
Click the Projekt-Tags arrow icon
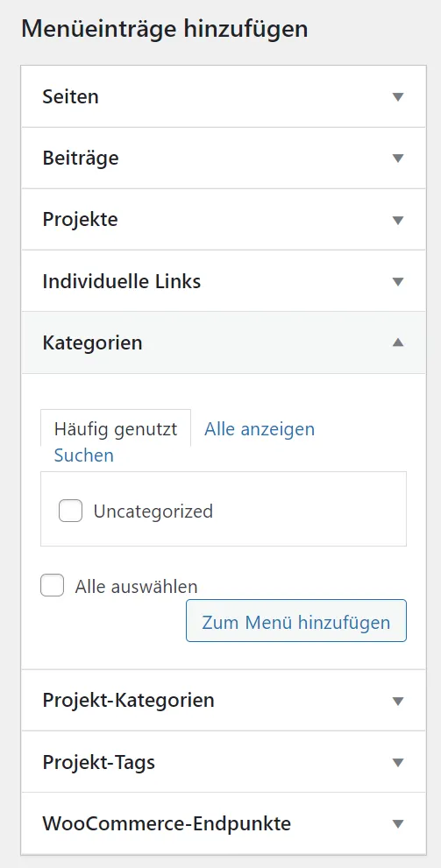click(397, 763)
